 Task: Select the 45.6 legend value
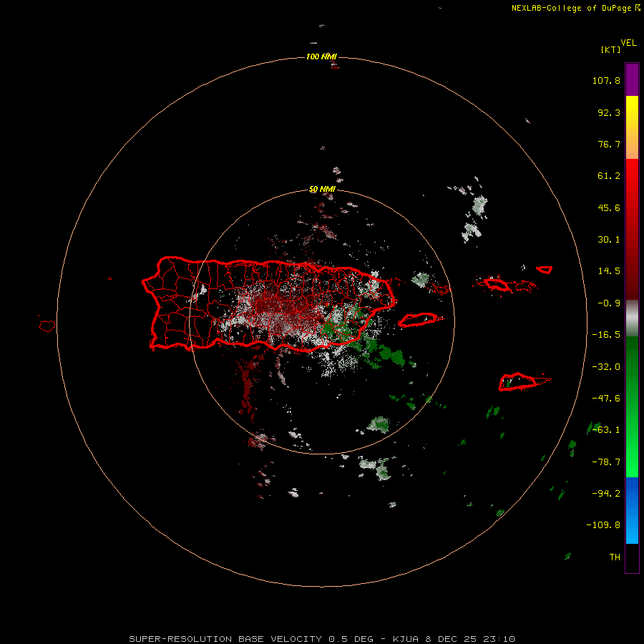609,208
